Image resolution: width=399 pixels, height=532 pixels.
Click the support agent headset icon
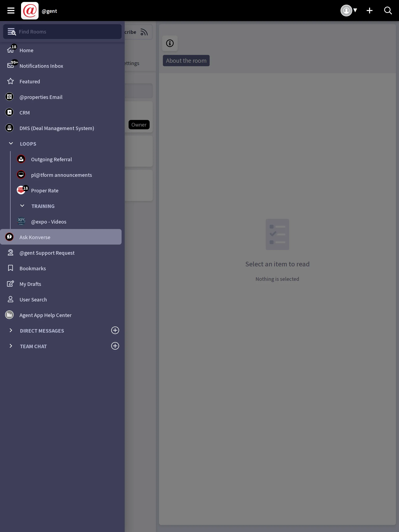coord(10,253)
